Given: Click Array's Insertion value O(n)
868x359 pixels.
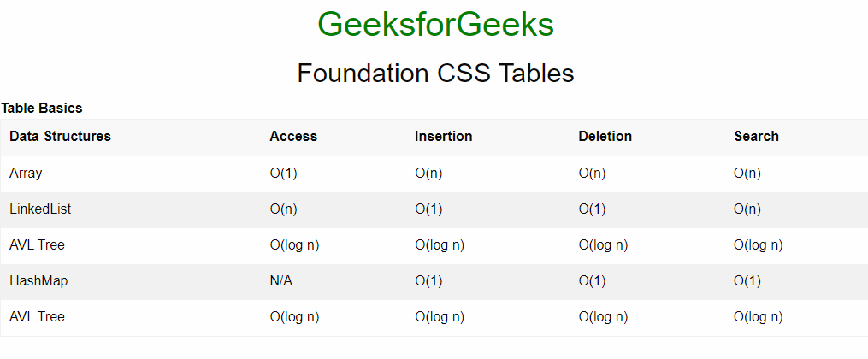Looking at the screenshot, I should pyautogui.click(x=429, y=173).
